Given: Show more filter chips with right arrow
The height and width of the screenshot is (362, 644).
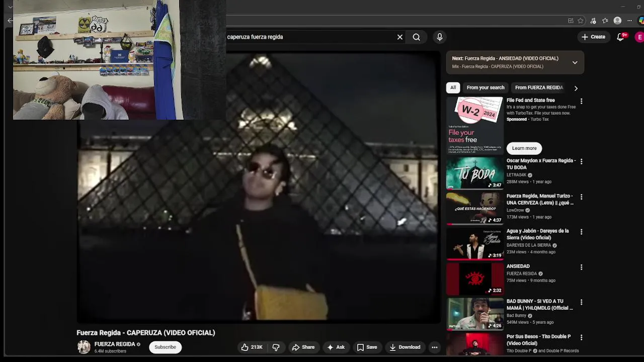Looking at the screenshot, I should coord(576,88).
